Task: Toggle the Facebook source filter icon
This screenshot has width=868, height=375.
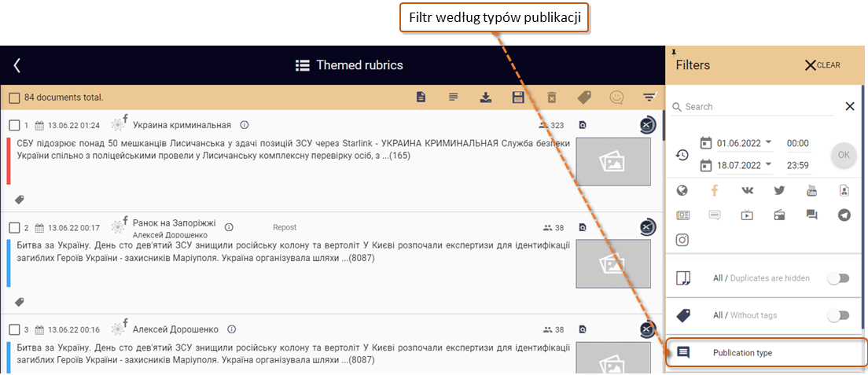Action: click(715, 190)
